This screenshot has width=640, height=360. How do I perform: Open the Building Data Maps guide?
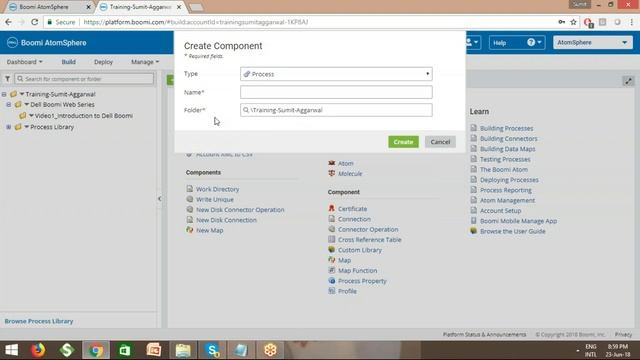click(507, 149)
